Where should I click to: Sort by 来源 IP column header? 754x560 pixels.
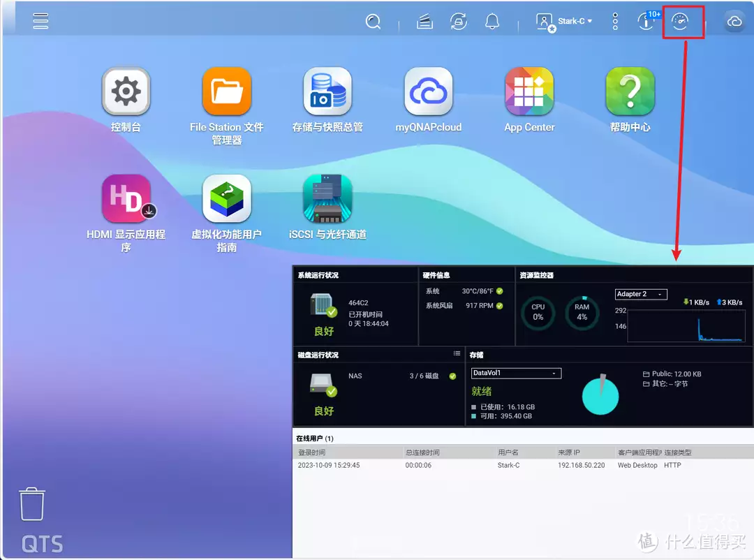569,452
